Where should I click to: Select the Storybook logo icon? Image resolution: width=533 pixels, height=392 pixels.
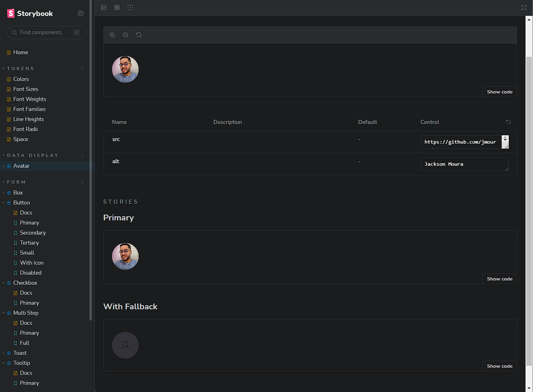pyautogui.click(x=10, y=13)
